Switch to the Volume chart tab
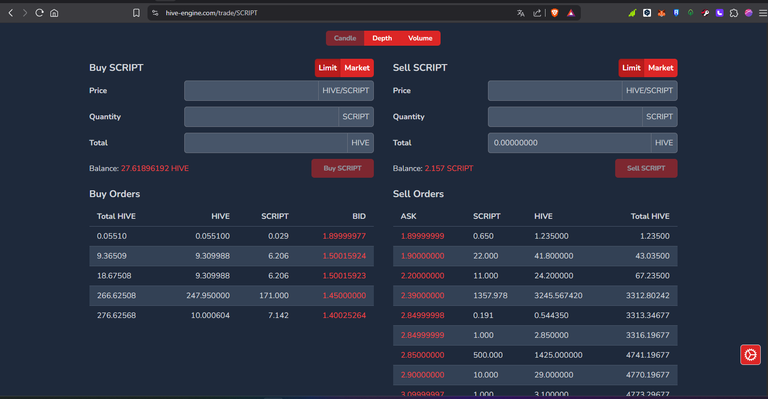This screenshot has height=399, width=768. pyautogui.click(x=420, y=38)
